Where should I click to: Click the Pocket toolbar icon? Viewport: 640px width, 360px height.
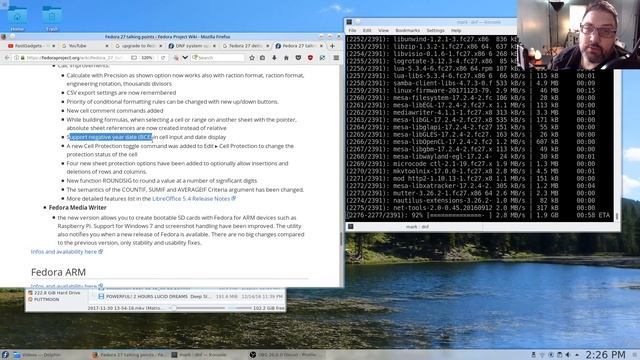point(298,58)
